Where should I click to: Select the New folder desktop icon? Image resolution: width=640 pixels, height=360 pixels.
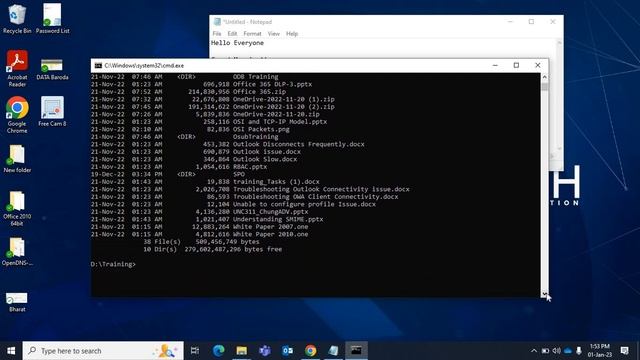coord(17,159)
